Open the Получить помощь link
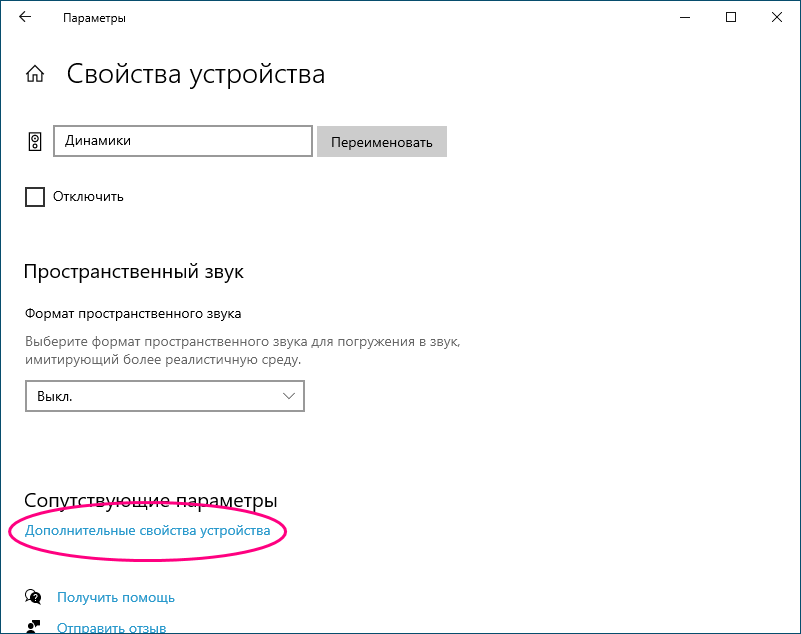Viewport: 801px width, 634px height. tap(116, 597)
